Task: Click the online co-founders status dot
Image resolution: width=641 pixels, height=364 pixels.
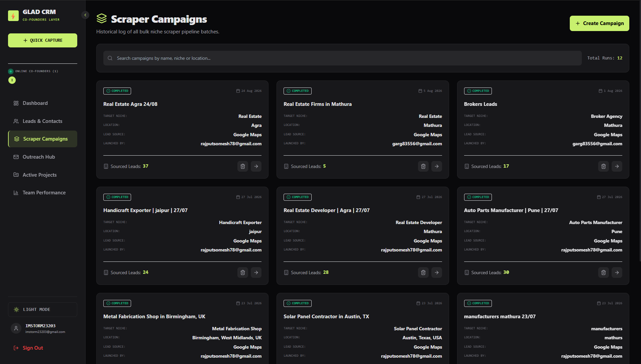Action: 11,71
